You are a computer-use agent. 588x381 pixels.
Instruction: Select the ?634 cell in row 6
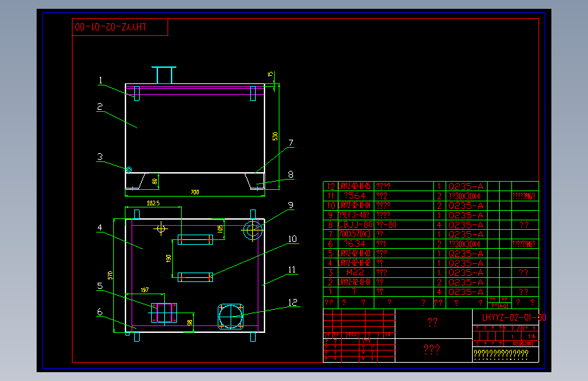(355, 243)
